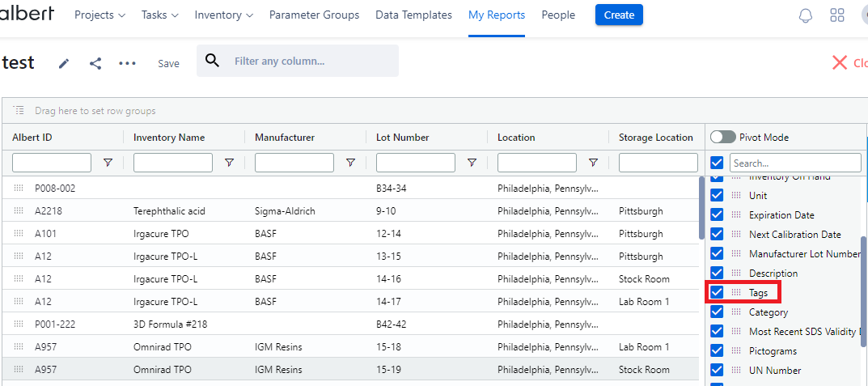Open the Data Templates tab

(413, 15)
